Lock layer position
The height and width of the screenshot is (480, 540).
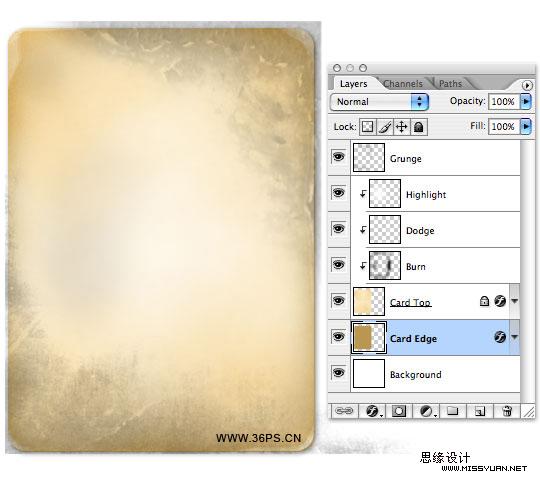click(402, 127)
